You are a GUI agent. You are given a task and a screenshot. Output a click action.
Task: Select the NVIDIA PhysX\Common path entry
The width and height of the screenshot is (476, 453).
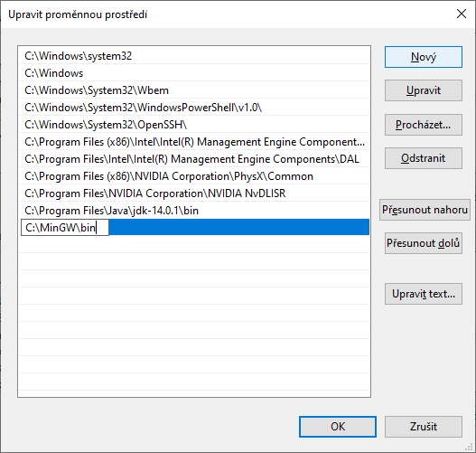pos(194,176)
